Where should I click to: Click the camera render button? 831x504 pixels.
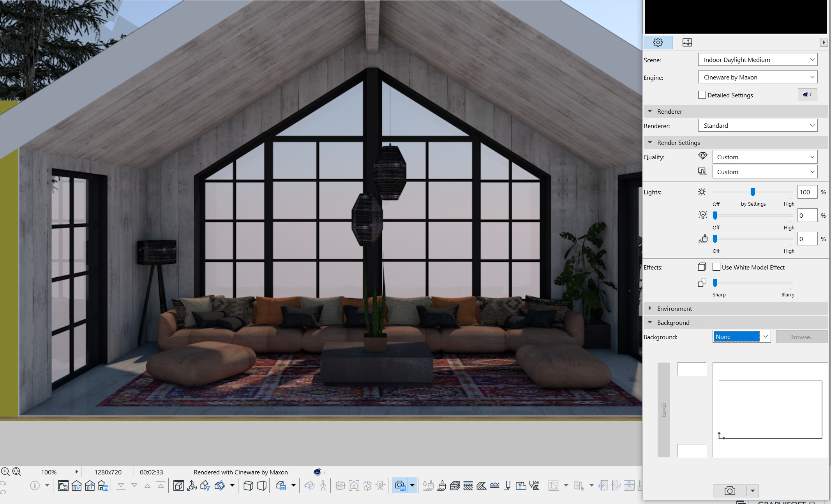730,491
